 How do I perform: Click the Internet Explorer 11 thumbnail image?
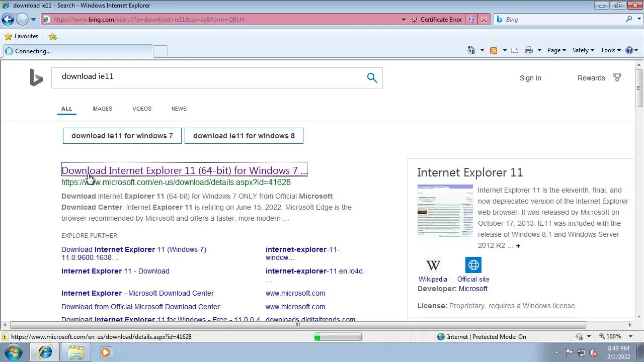click(445, 210)
